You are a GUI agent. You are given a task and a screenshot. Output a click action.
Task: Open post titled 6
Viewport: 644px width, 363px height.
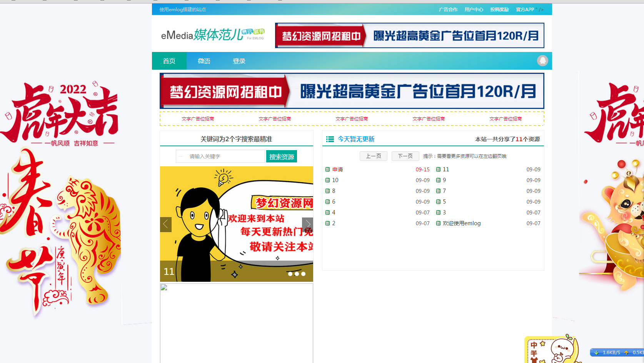[x=334, y=202]
